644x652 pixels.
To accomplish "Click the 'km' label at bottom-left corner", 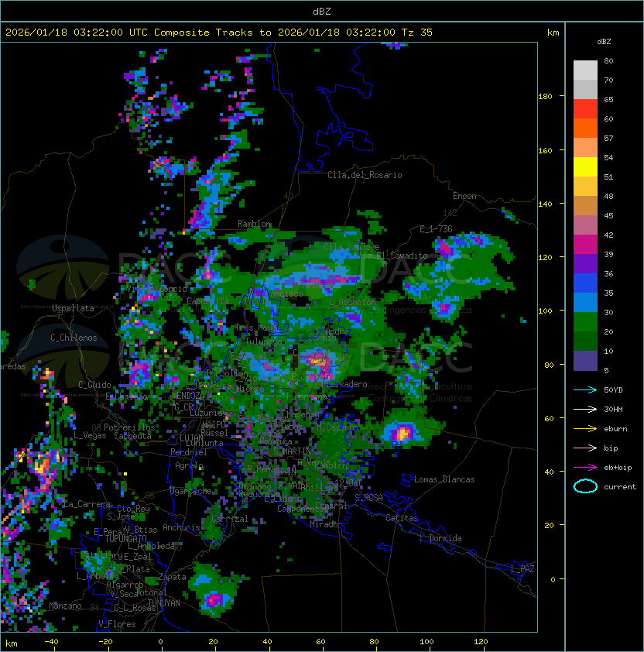I will (12, 643).
